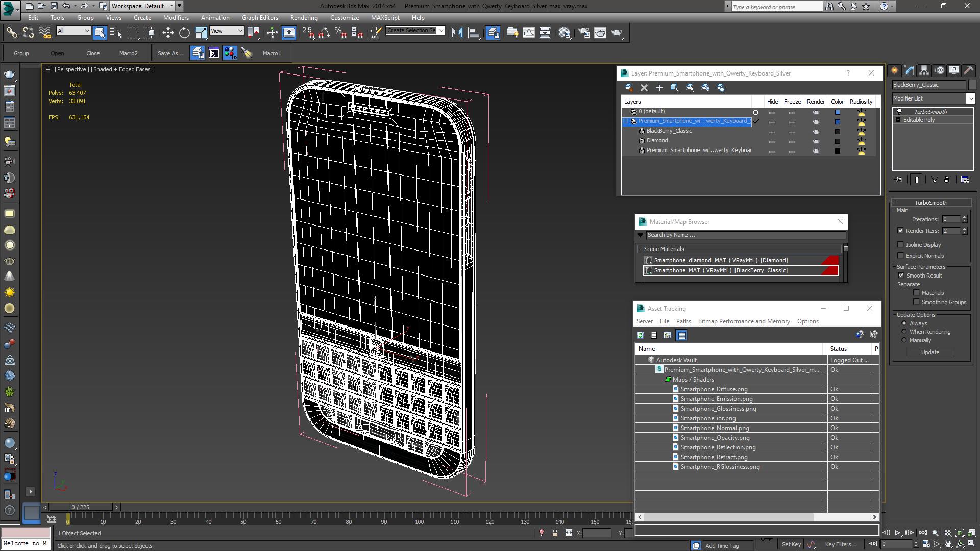The width and height of the screenshot is (980, 551).
Task: Open the Modify command panel tab
Action: pos(909,70)
